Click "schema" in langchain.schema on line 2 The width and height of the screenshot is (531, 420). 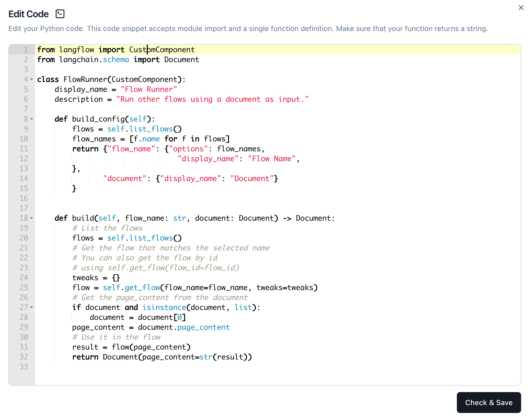point(116,59)
